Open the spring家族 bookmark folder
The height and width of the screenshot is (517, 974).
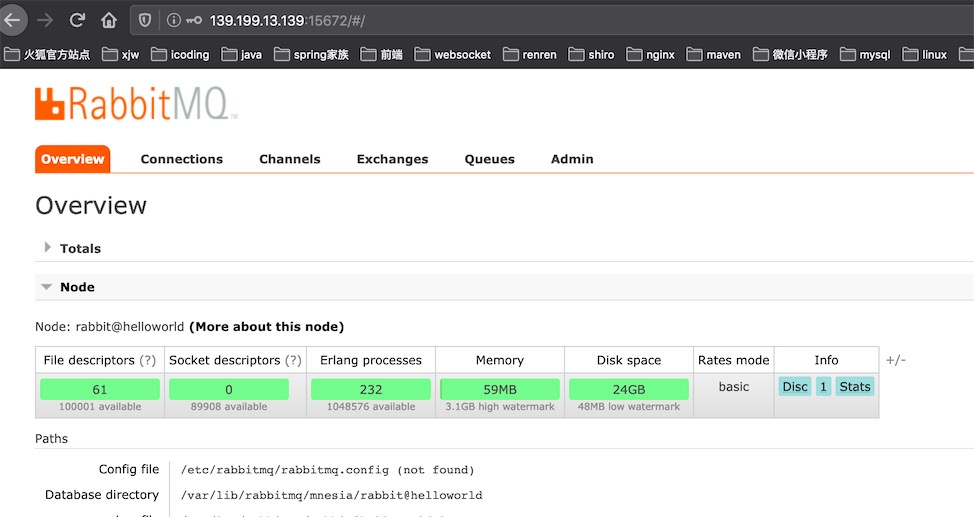pyautogui.click(x=311, y=55)
